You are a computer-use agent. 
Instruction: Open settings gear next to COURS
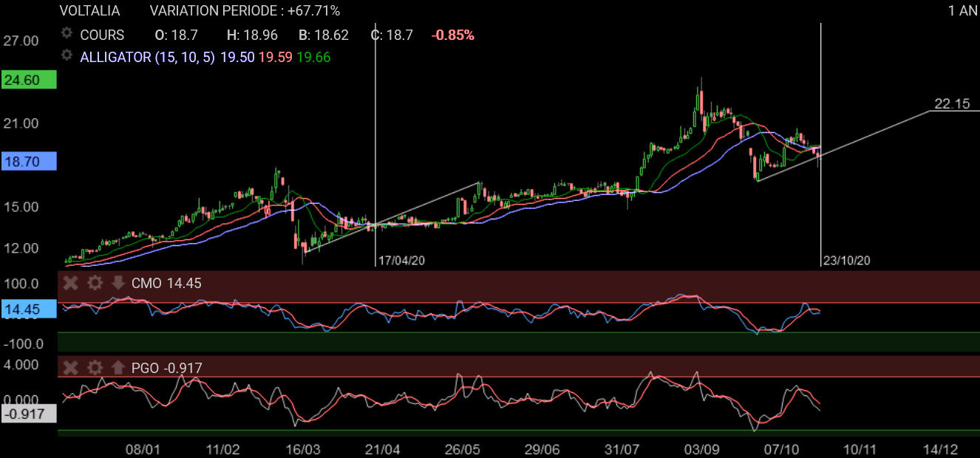click(67, 34)
